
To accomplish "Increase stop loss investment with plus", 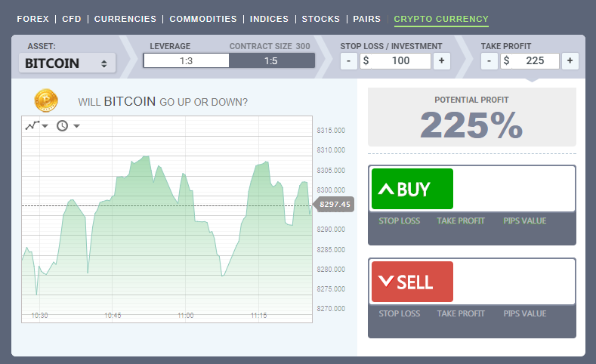I will (442, 61).
